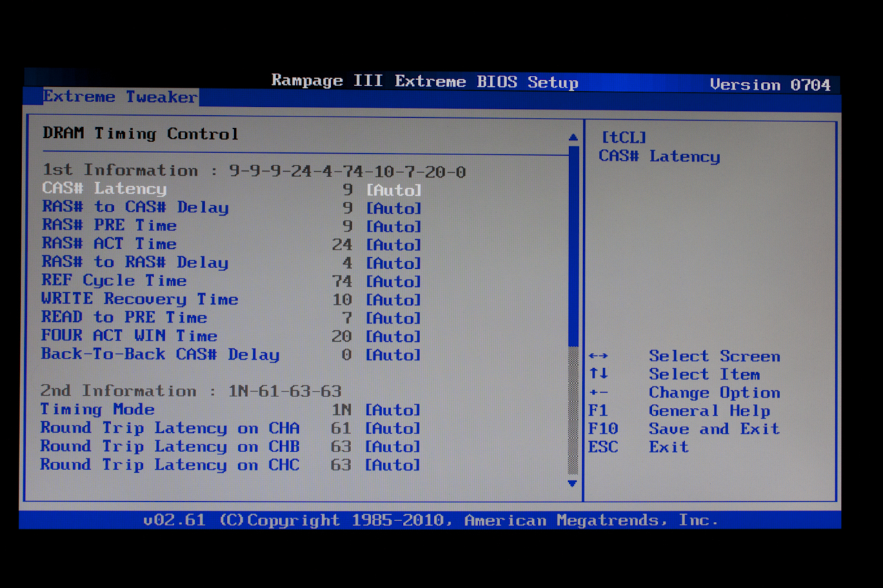Click the Change Option +- hint
Image resolution: width=883 pixels, height=588 pixels.
pyautogui.click(x=684, y=393)
